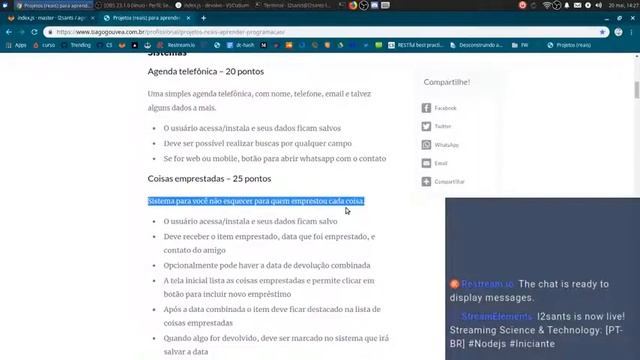
Task: Open volume control in system tray
Action: point(598,5)
